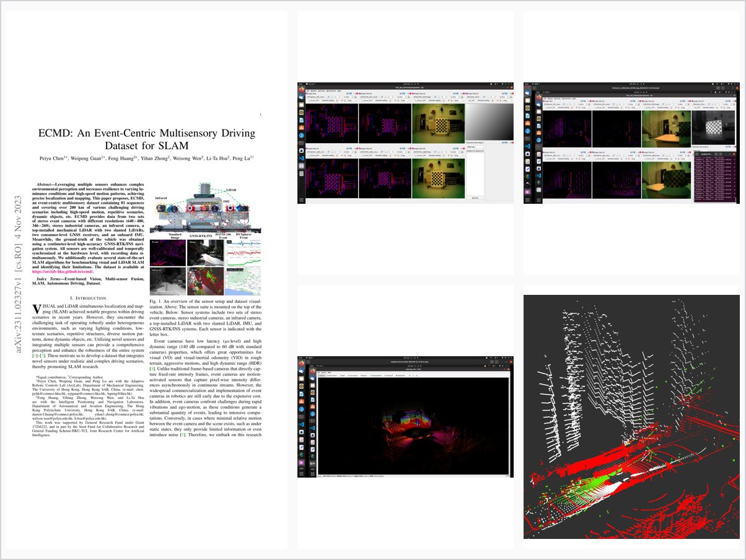Image resolution: width=746 pixels, height=560 pixels.
Task: Click Firefox in the dock of the top-middle screenshot
Action: coord(302,89)
